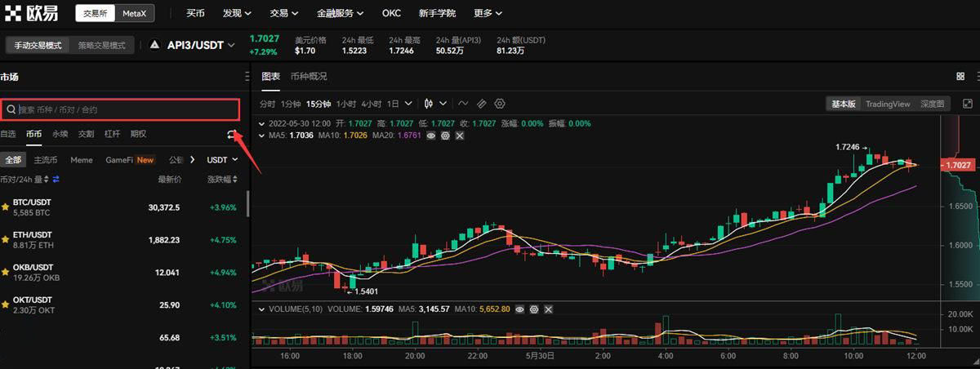Remove the MA indicator with X icon
980x369 pixels.
pyautogui.click(x=460, y=135)
